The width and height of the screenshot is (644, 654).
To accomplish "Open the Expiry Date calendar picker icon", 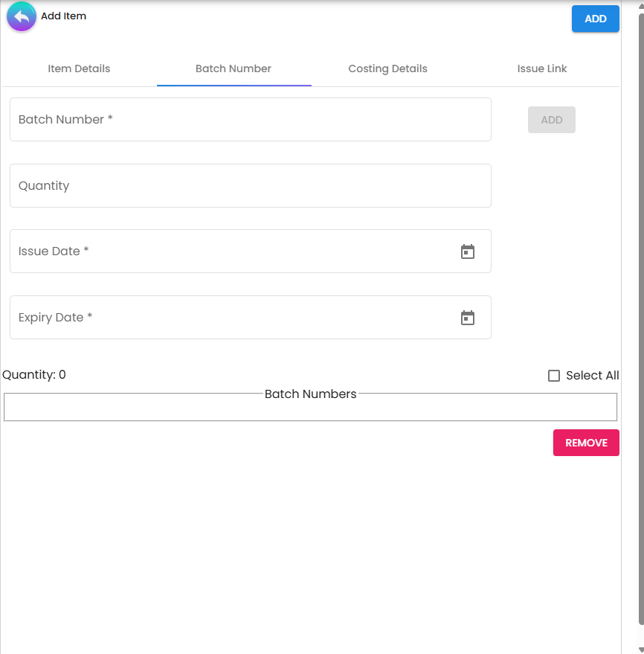I will tap(468, 318).
